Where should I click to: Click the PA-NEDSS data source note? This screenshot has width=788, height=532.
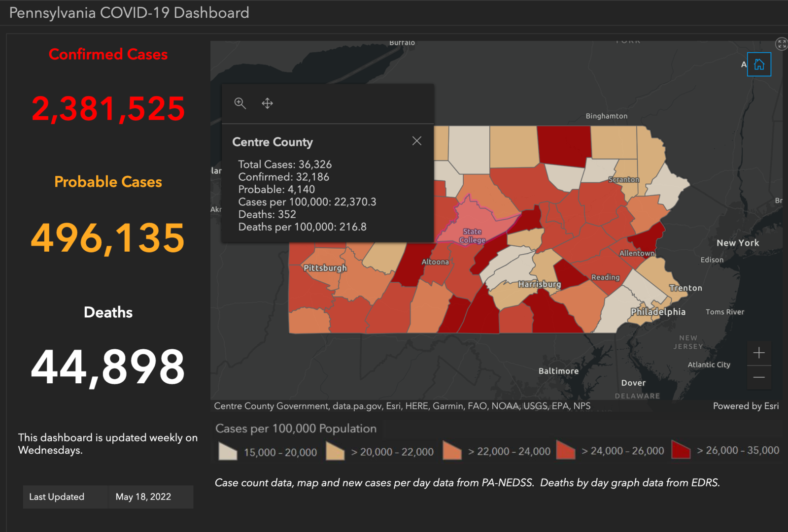point(467,483)
